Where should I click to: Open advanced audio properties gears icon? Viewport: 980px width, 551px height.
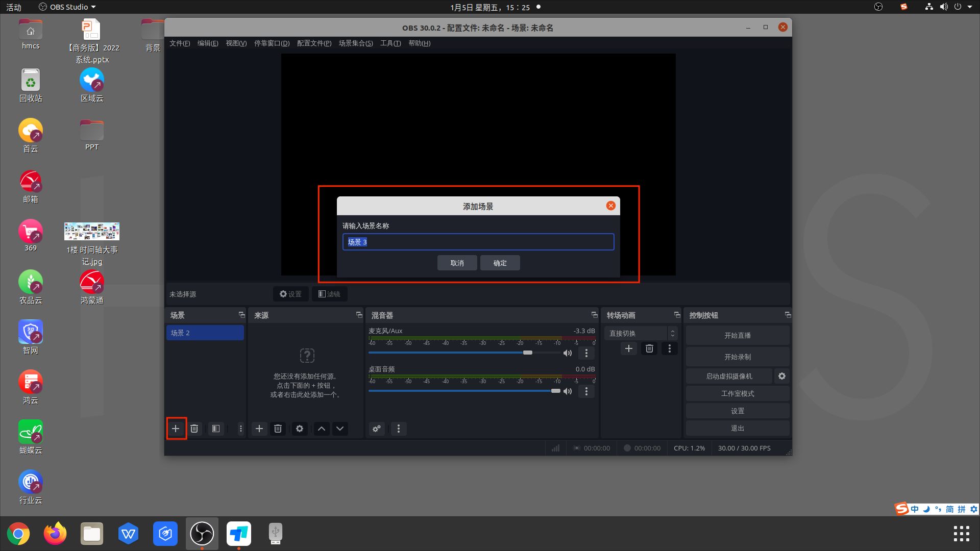click(x=377, y=429)
